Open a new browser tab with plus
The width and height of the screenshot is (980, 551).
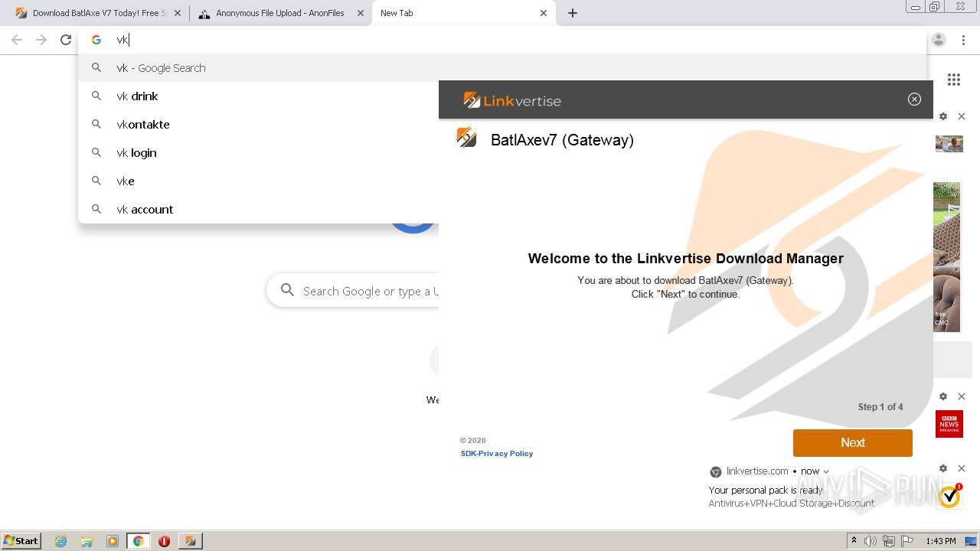point(573,13)
